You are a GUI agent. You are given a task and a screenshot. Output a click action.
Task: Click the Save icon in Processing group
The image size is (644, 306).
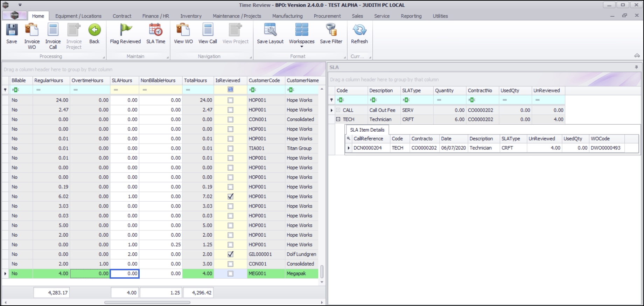(x=12, y=30)
